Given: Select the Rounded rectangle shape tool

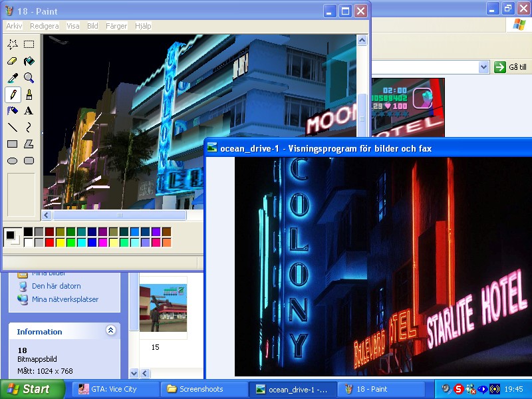Looking at the screenshot, I should 29,160.
